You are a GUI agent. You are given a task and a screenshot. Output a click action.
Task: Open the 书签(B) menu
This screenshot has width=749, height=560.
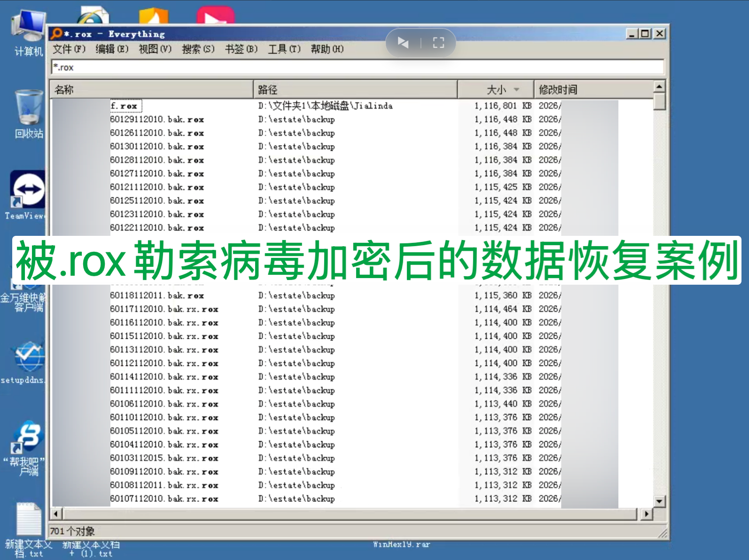pyautogui.click(x=241, y=49)
